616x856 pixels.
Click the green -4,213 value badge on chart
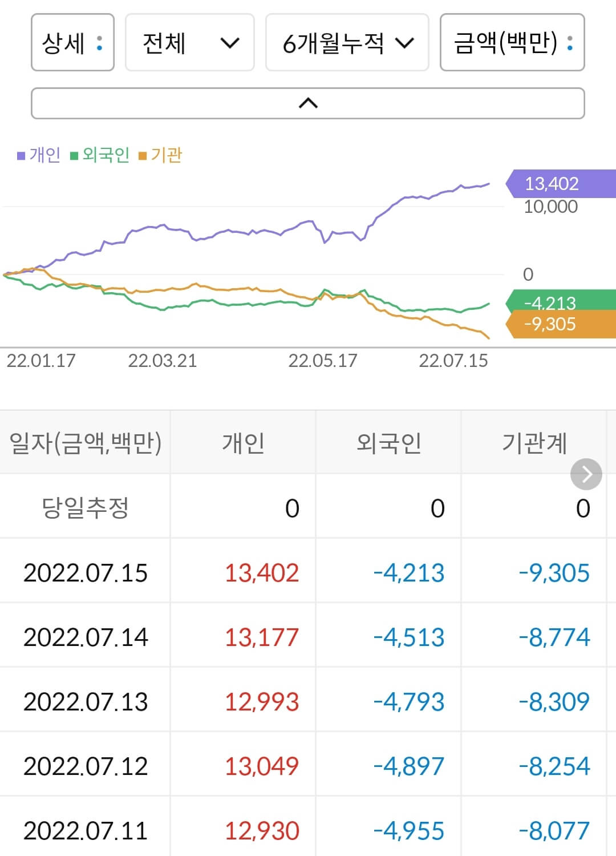click(551, 304)
